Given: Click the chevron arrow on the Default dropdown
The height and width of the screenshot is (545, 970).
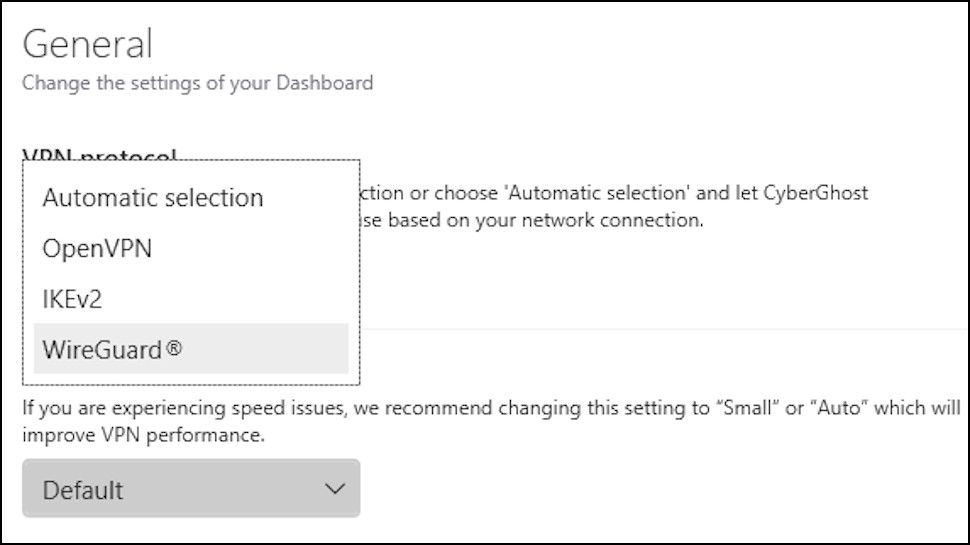Looking at the screenshot, I should coord(336,489).
